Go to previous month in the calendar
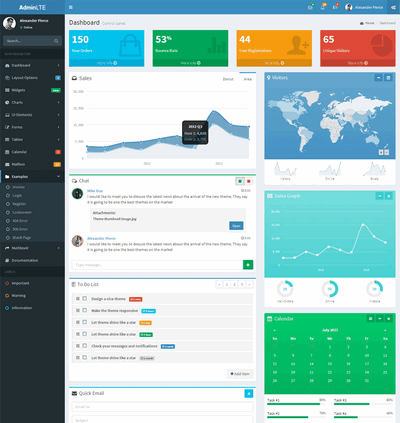 click(x=275, y=330)
